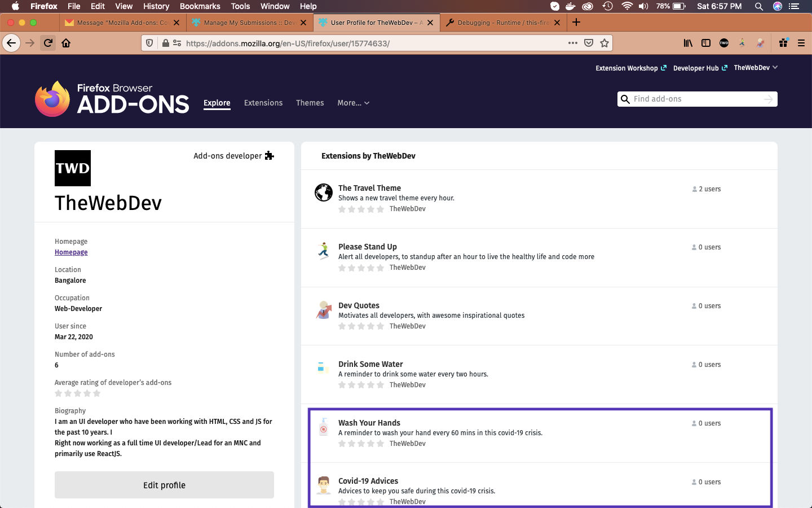Open the Firefox hamburger menu
Viewport: 812px width, 508px height.
pos(801,43)
